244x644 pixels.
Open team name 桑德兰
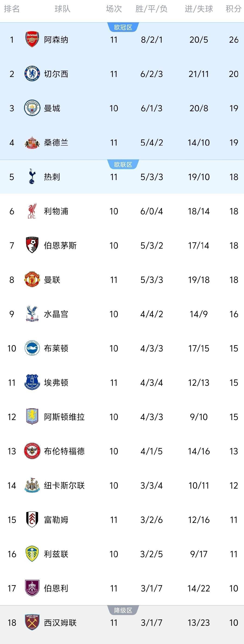[x=56, y=142]
